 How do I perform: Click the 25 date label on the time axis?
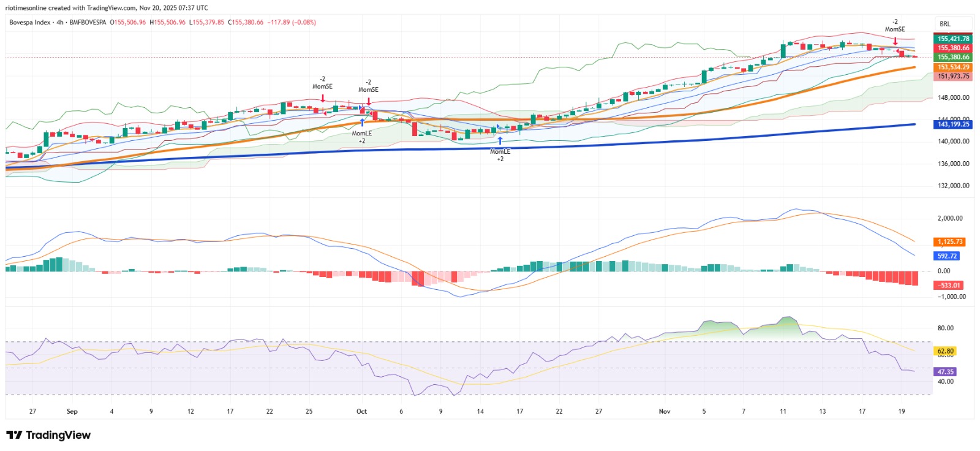[309, 411]
